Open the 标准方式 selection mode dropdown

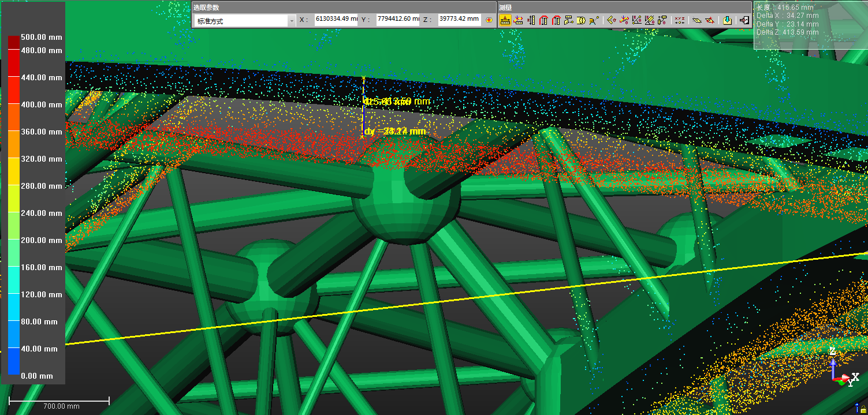pyautogui.click(x=240, y=21)
